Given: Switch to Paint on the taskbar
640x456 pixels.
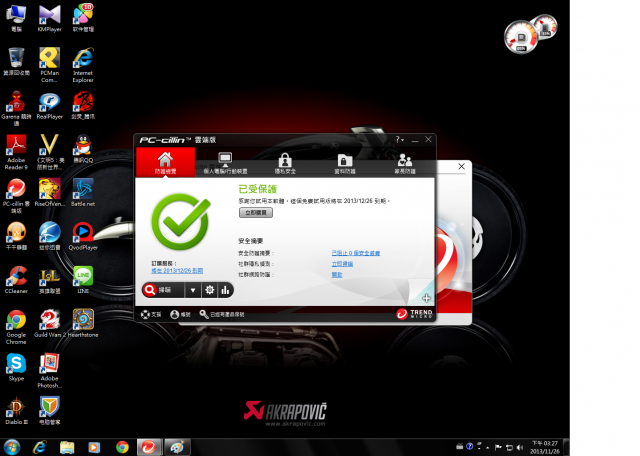Looking at the screenshot, I should tap(177, 447).
